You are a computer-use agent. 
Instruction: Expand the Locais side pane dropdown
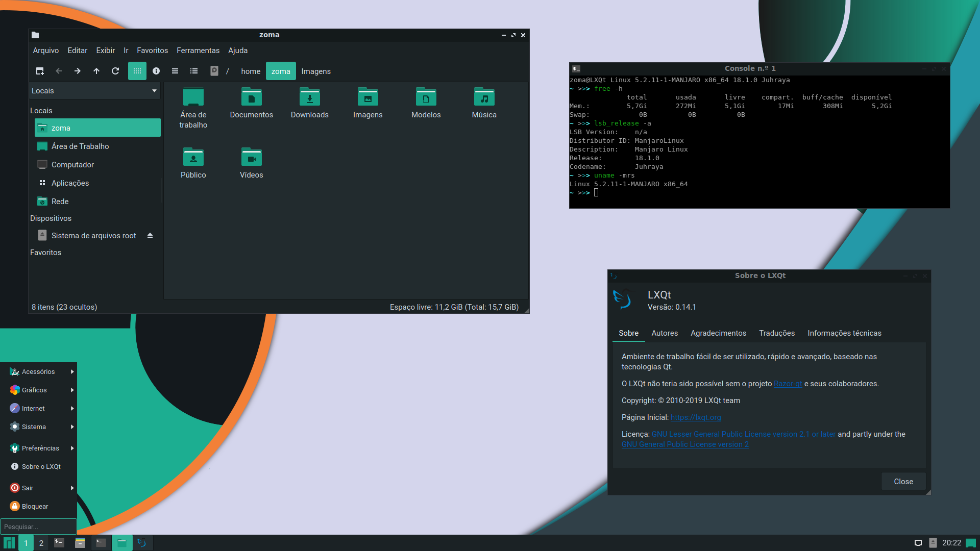click(x=94, y=91)
